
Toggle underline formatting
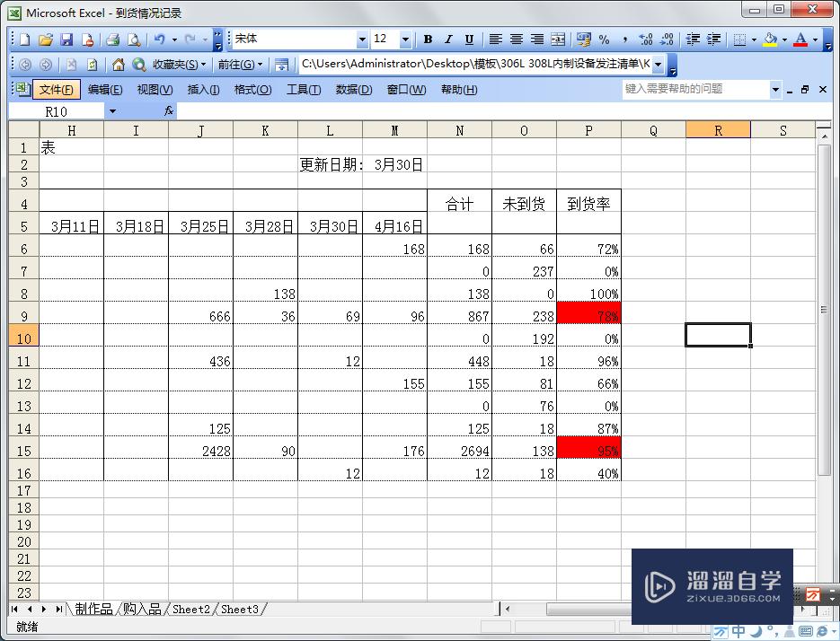467,39
